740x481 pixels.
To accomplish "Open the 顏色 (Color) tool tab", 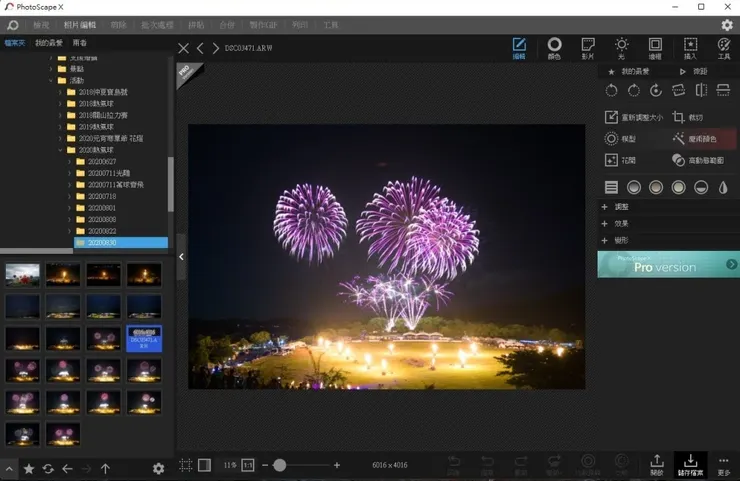I will pyautogui.click(x=554, y=48).
